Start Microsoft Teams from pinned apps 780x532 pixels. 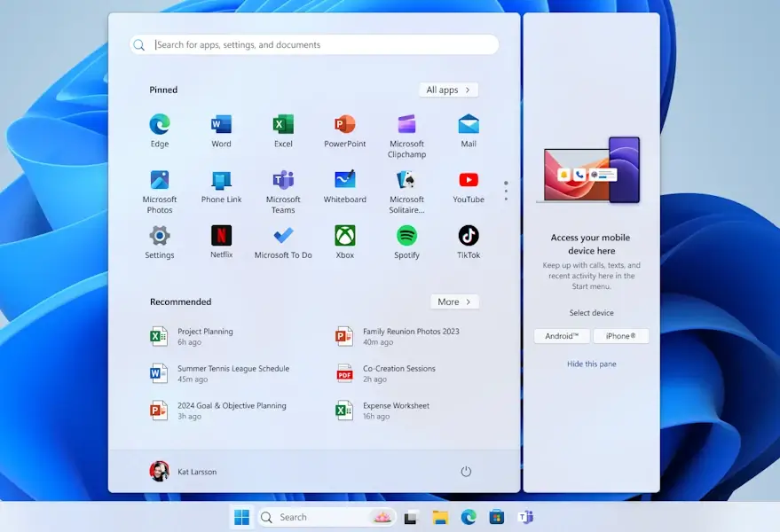(283, 191)
